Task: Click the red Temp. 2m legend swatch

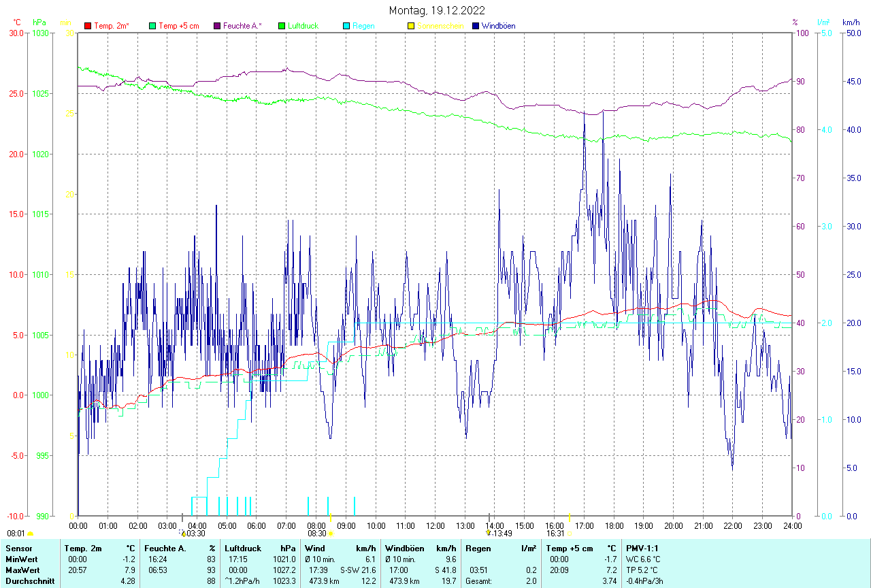Action: point(88,26)
